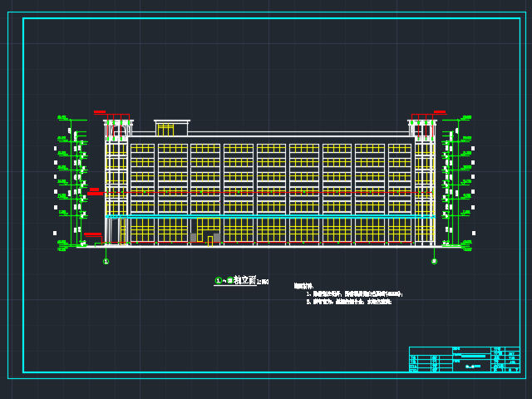Select the yellow entrance door on ground floor
Image resolution: width=532 pixels, height=399 pixels.
coord(209,240)
